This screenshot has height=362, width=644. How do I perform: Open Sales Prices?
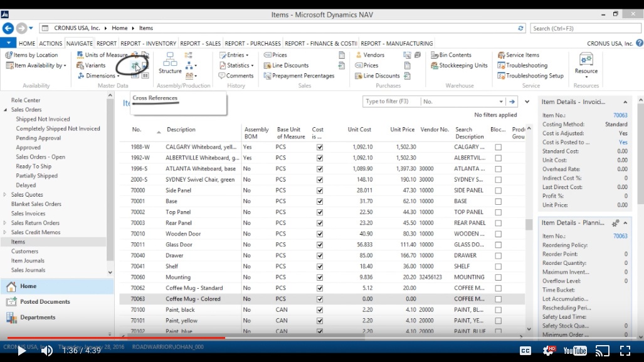tap(275, 54)
